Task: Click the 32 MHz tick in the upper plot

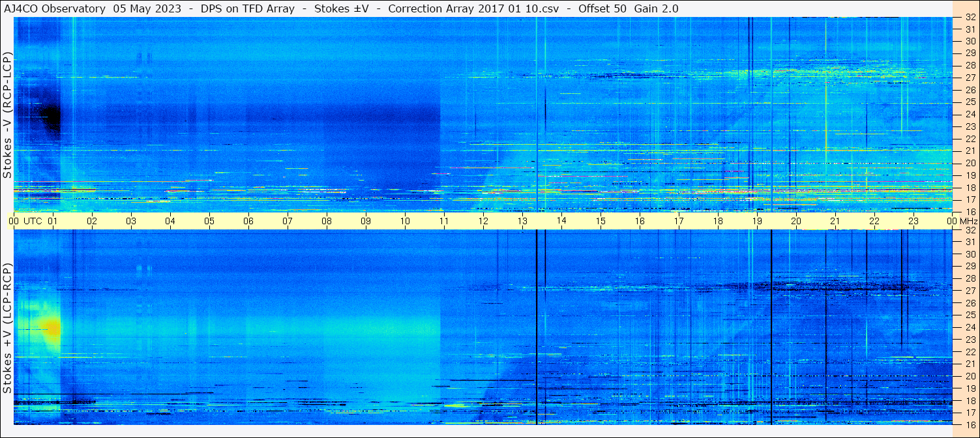Action: [970, 18]
